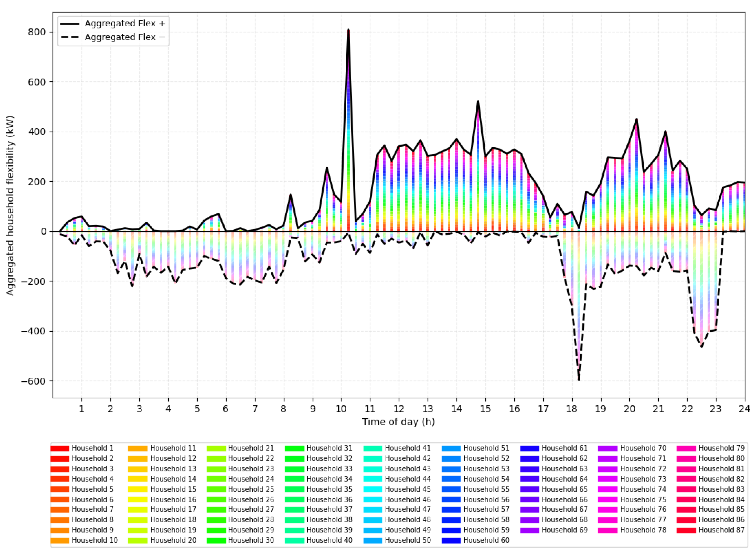Click the Household 10 orange swatch

click(x=60, y=541)
